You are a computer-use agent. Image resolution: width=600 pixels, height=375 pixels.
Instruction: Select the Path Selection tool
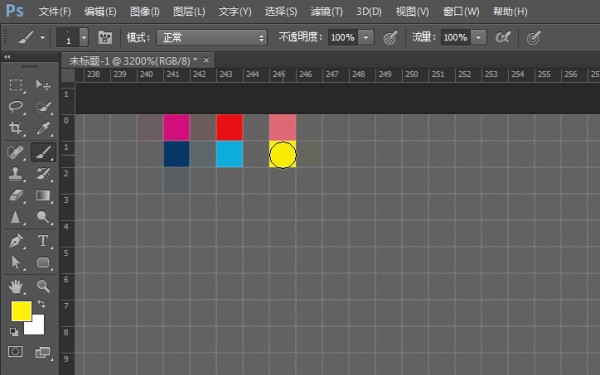pyautogui.click(x=15, y=262)
